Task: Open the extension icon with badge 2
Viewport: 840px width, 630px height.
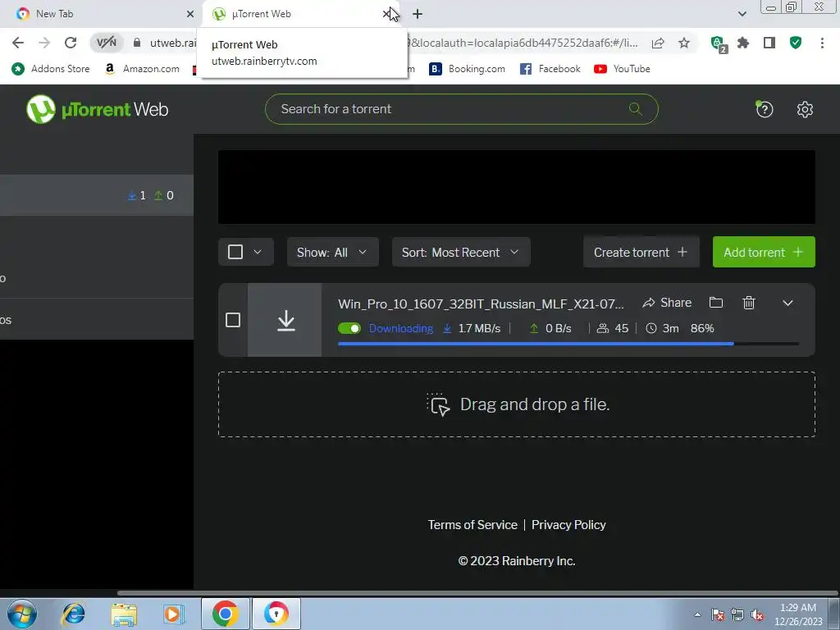Action: point(717,44)
